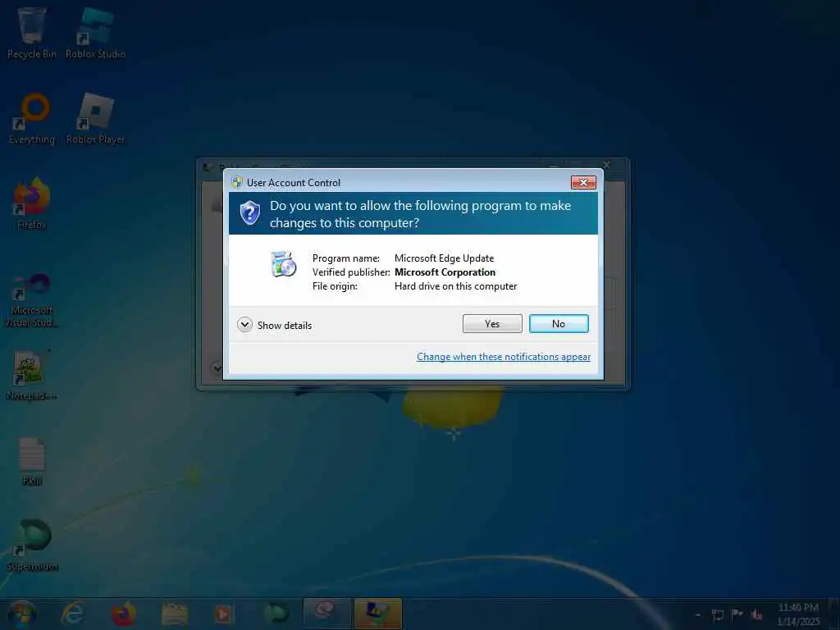
Task: Click Microsoft Corporation verified publisher text
Action: [445, 272]
